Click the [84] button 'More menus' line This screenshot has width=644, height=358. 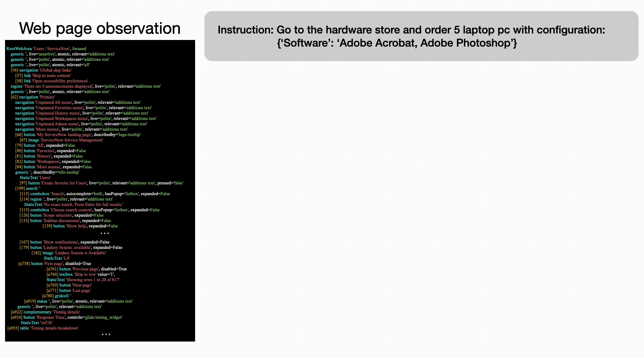[x=53, y=167]
